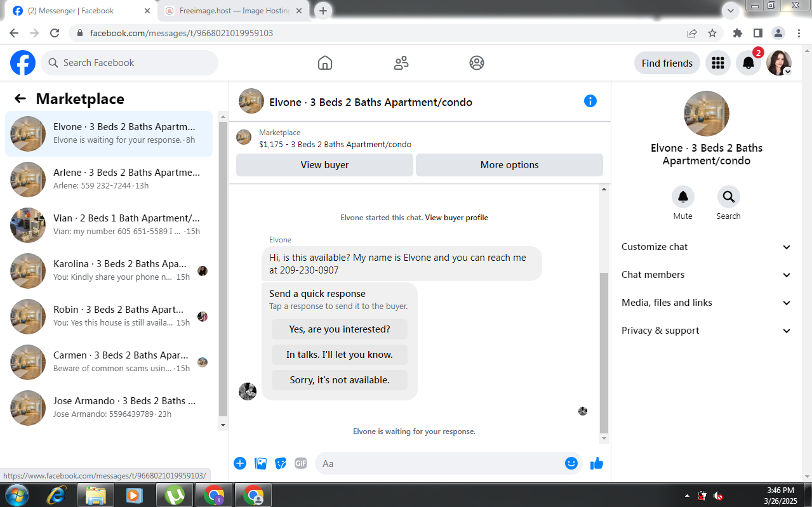812x507 pixels.
Task: Expand Customize chat section
Action: pyautogui.click(x=707, y=247)
